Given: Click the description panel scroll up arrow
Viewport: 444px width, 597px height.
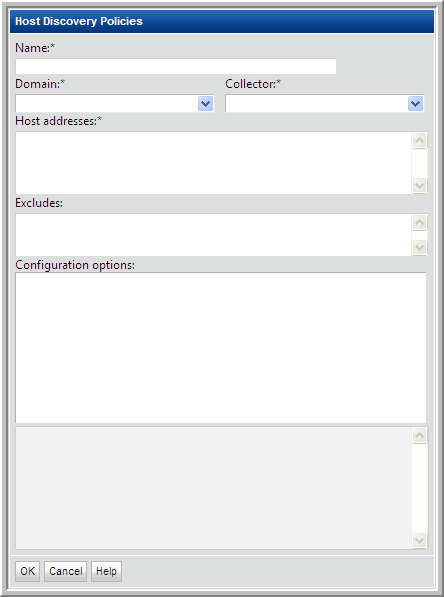Looking at the screenshot, I should tap(420, 436).
